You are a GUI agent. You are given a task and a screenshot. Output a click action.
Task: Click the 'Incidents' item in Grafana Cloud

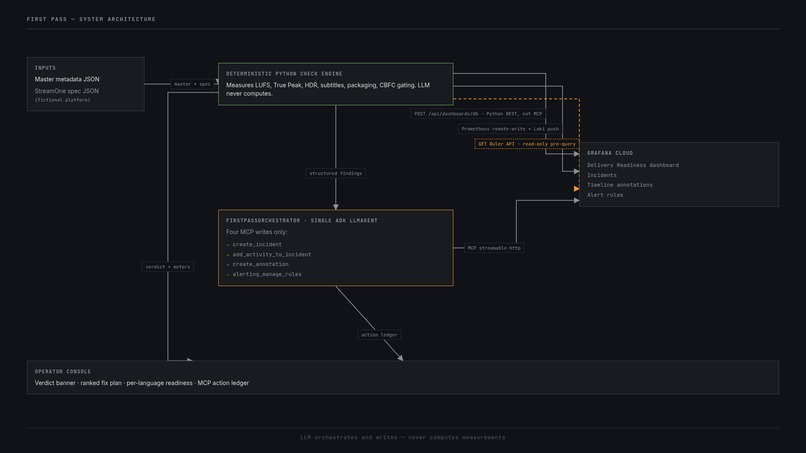pos(601,175)
